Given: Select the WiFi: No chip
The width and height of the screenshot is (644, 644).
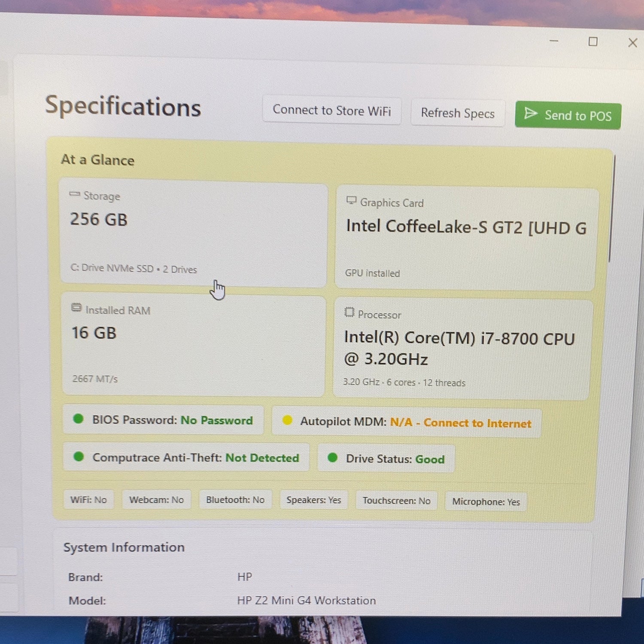Looking at the screenshot, I should [88, 500].
